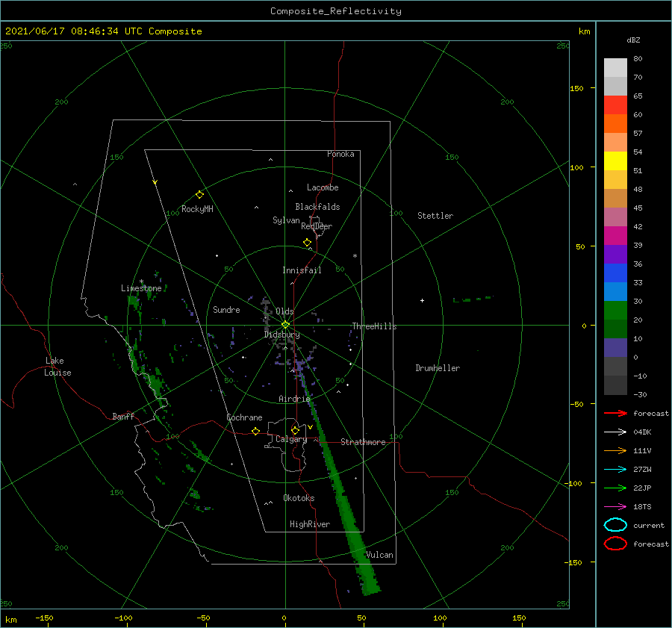Click the Drumheller label
672x628 pixels.
[x=438, y=368]
